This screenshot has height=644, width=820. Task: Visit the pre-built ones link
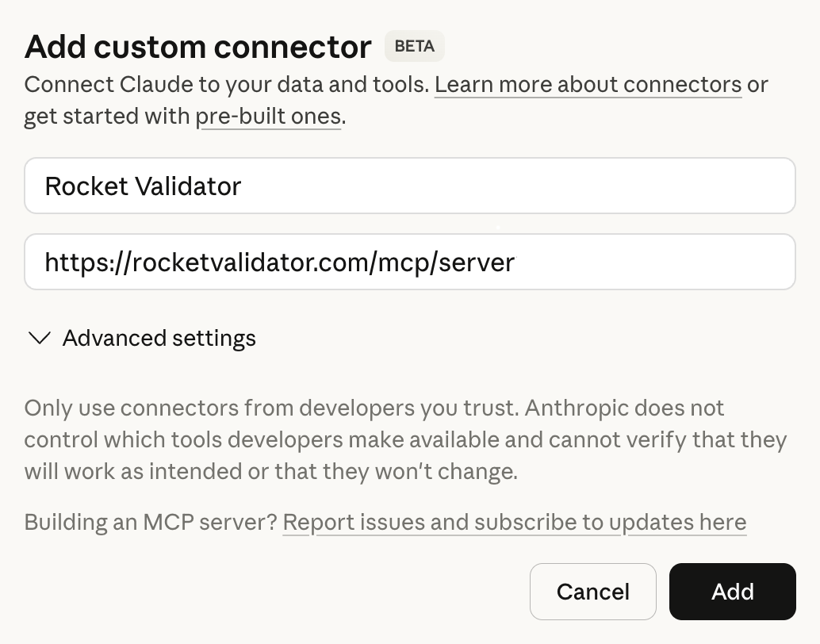click(x=270, y=116)
